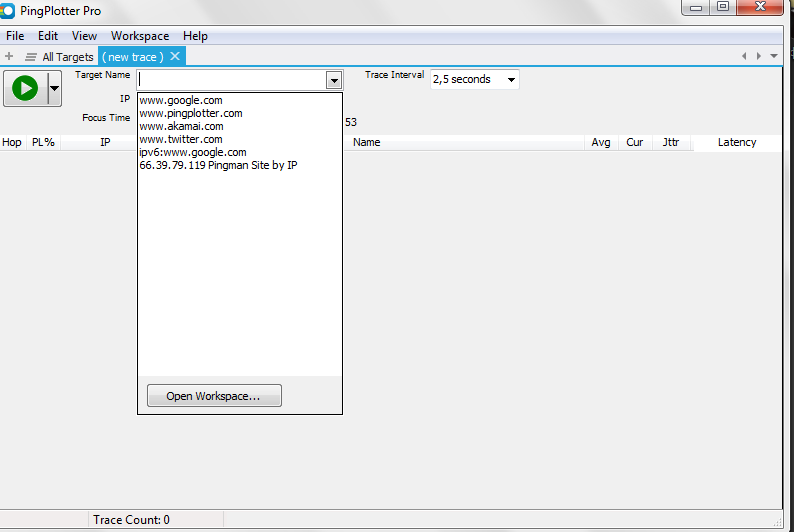Click into the Target Name input field

click(x=232, y=79)
